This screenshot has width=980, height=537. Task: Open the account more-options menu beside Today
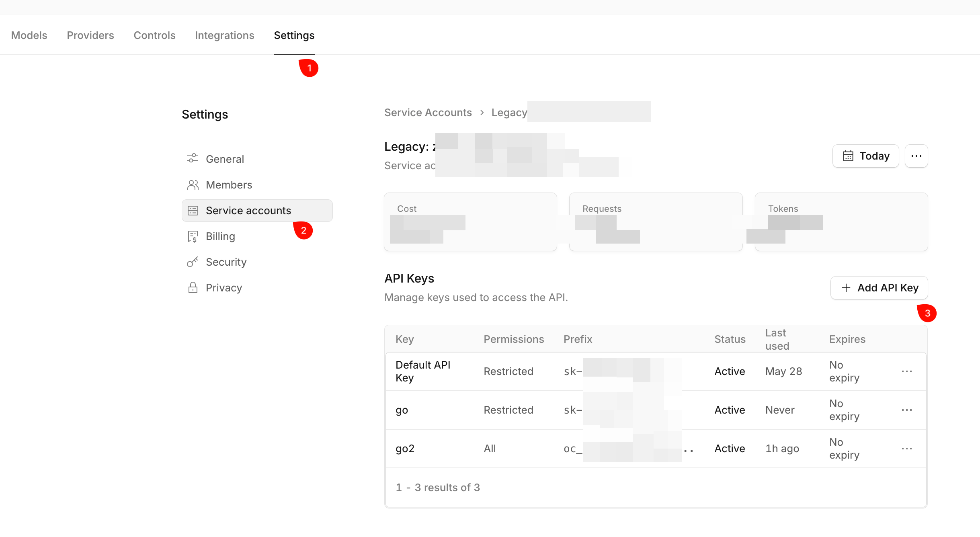click(916, 156)
